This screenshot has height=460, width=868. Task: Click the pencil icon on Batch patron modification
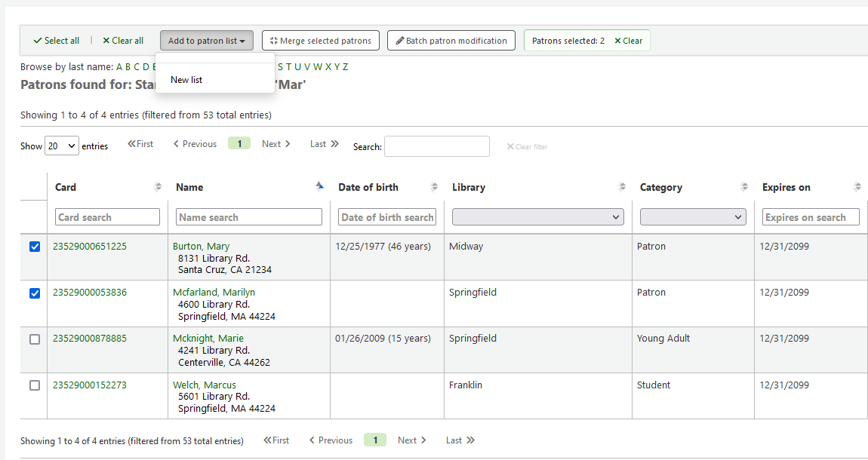[x=399, y=40]
